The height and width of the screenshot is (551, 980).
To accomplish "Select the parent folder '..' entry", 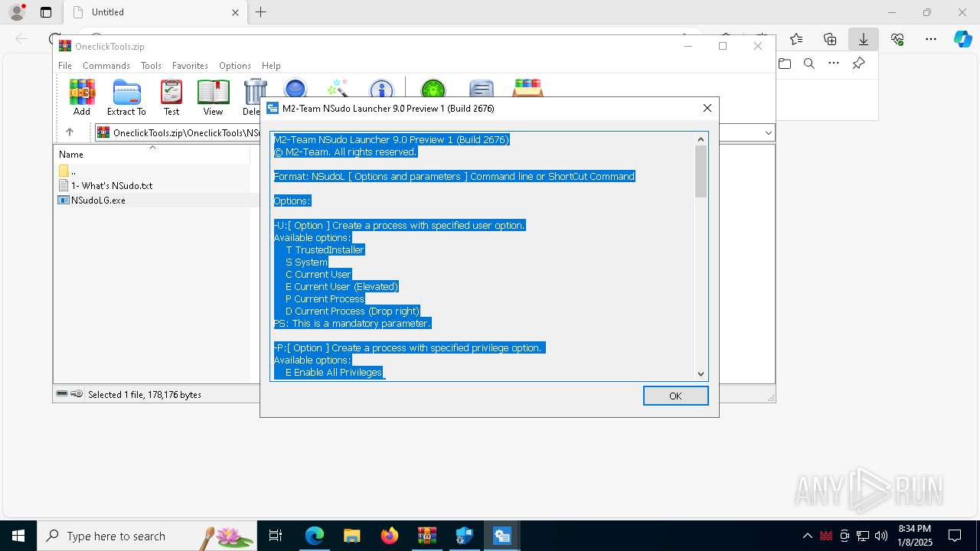I will [67, 171].
